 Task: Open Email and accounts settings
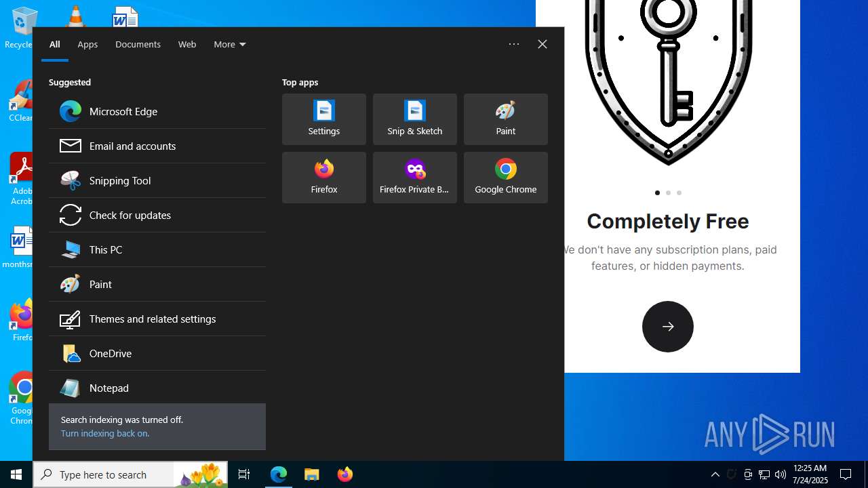click(x=157, y=146)
